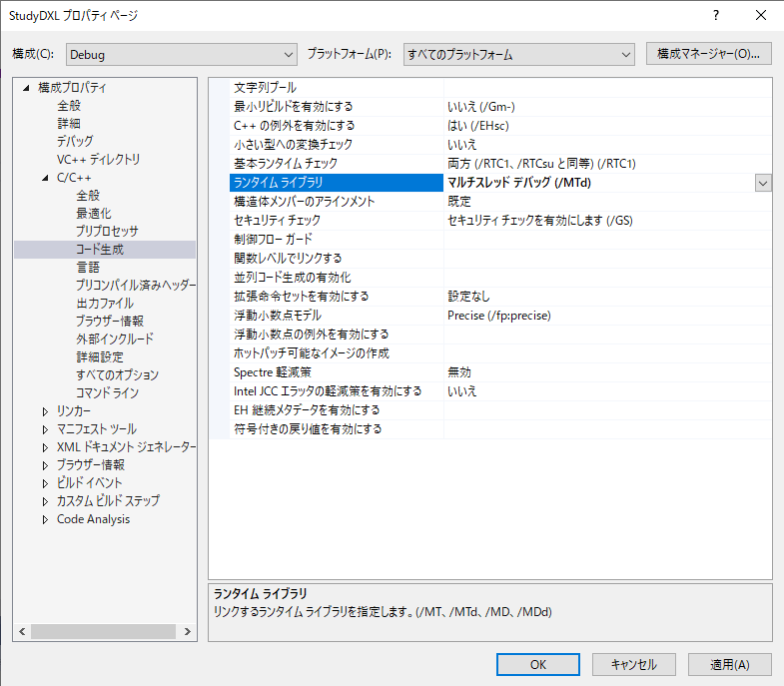Expand the ビルド イベント node

(45, 483)
